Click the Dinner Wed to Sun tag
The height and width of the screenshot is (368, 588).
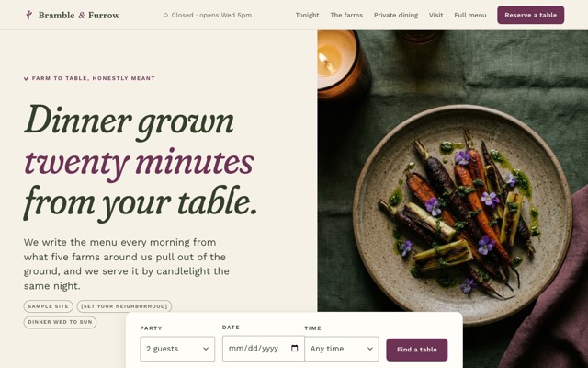[60, 322]
